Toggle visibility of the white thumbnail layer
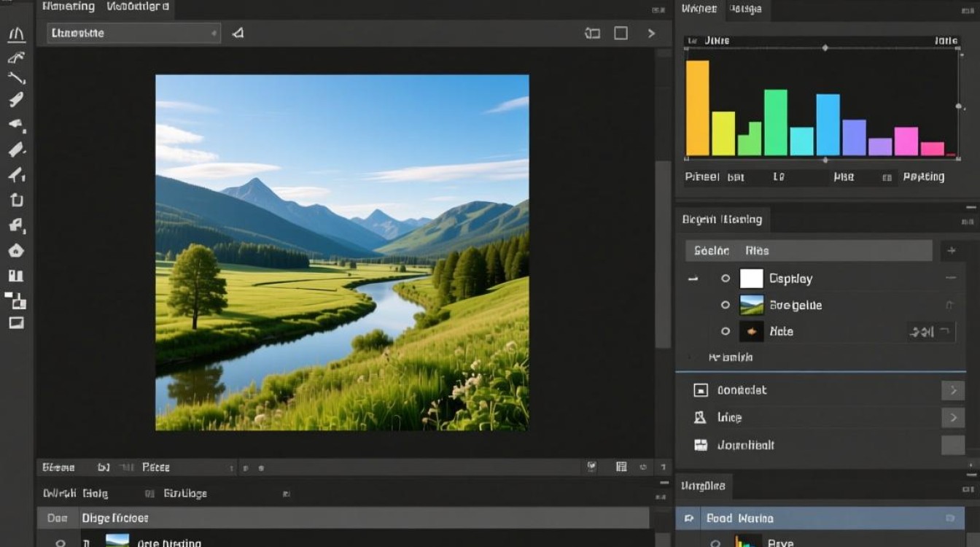980x547 pixels. tap(726, 279)
